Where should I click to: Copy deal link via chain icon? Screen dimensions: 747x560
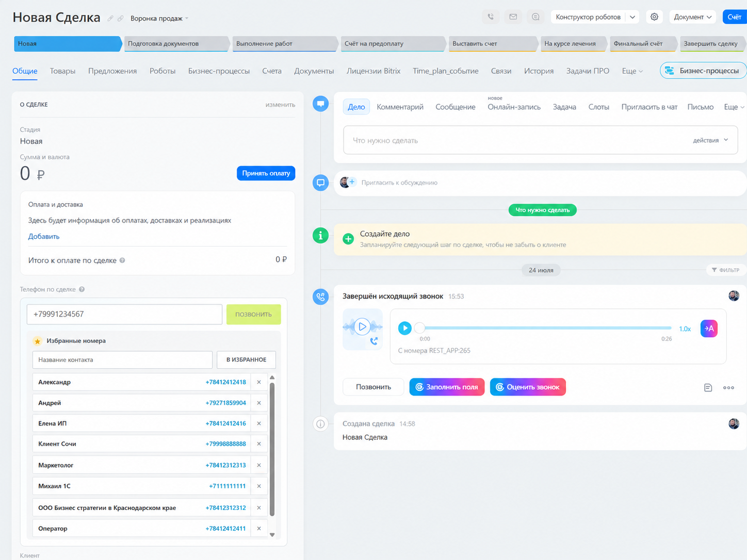(121, 18)
